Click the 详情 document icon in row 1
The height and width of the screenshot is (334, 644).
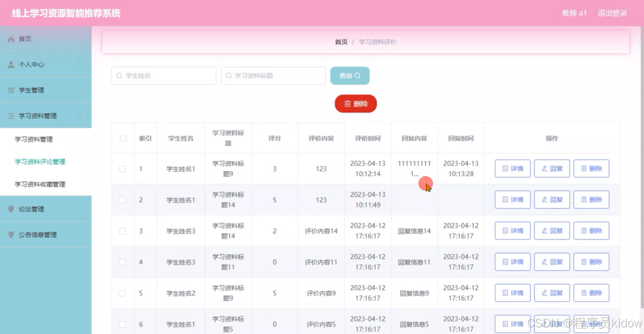point(505,169)
